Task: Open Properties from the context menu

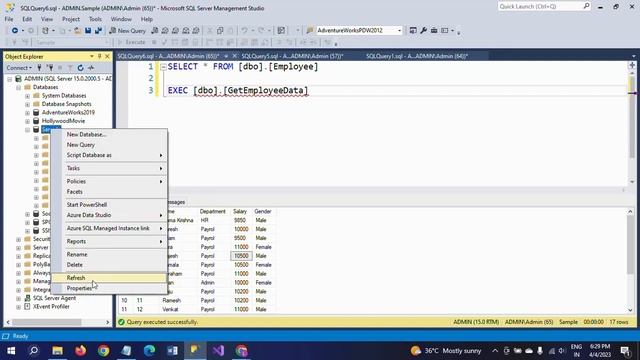Action: point(109,289)
